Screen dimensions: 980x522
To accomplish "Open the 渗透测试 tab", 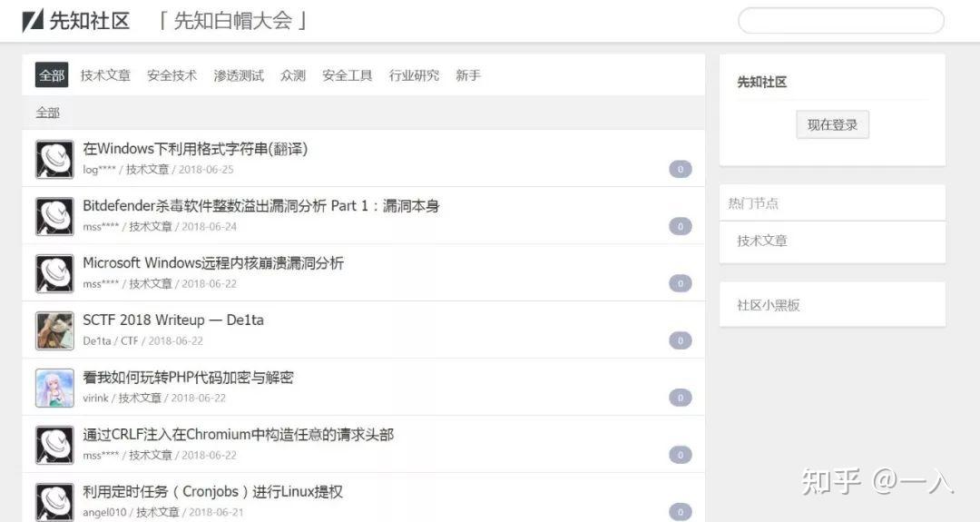I will [239, 75].
